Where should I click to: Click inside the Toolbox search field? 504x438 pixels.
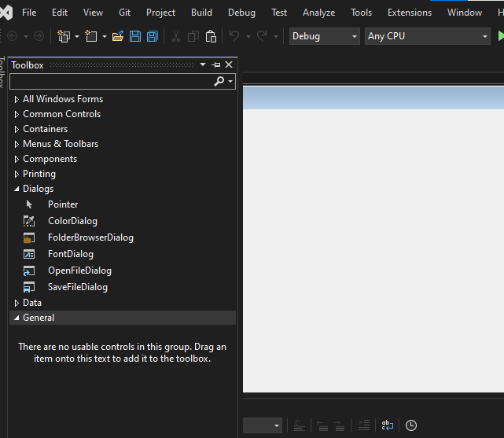pos(112,81)
